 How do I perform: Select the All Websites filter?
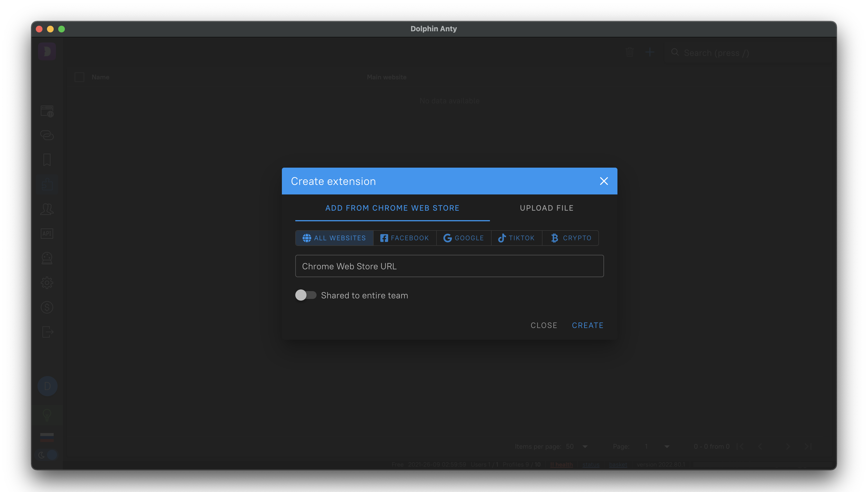coord(334,238)
